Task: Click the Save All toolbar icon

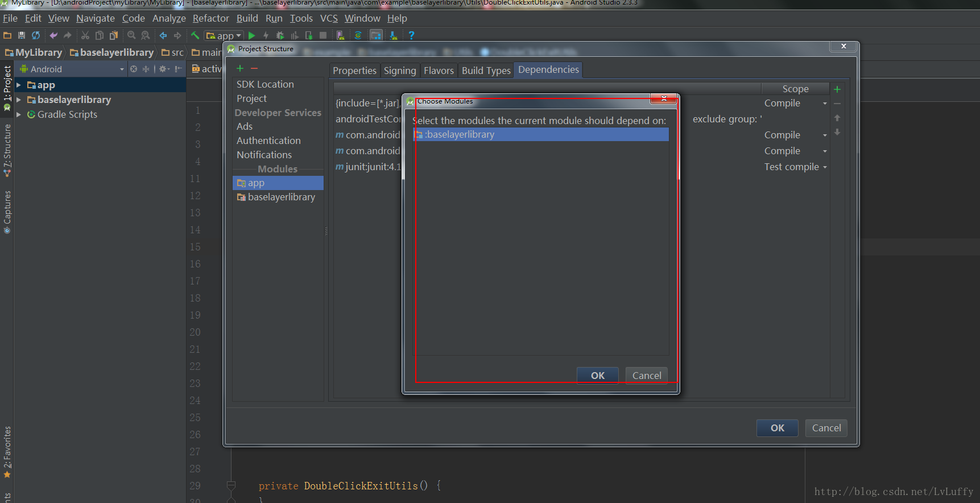Action: (22, 35)
